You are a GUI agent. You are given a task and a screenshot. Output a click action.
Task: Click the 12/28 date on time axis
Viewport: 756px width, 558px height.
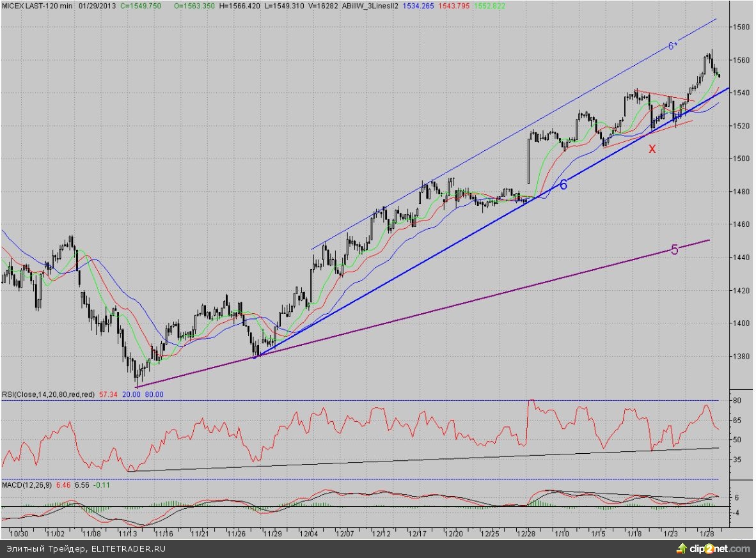[x=526, y=533]
